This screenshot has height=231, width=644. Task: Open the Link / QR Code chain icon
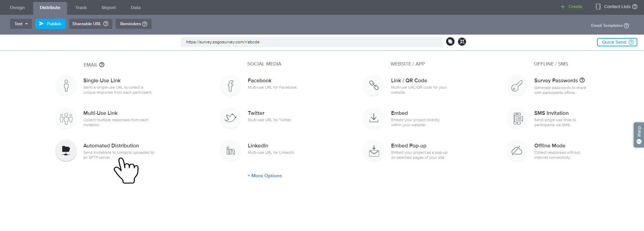pos(374,86)
